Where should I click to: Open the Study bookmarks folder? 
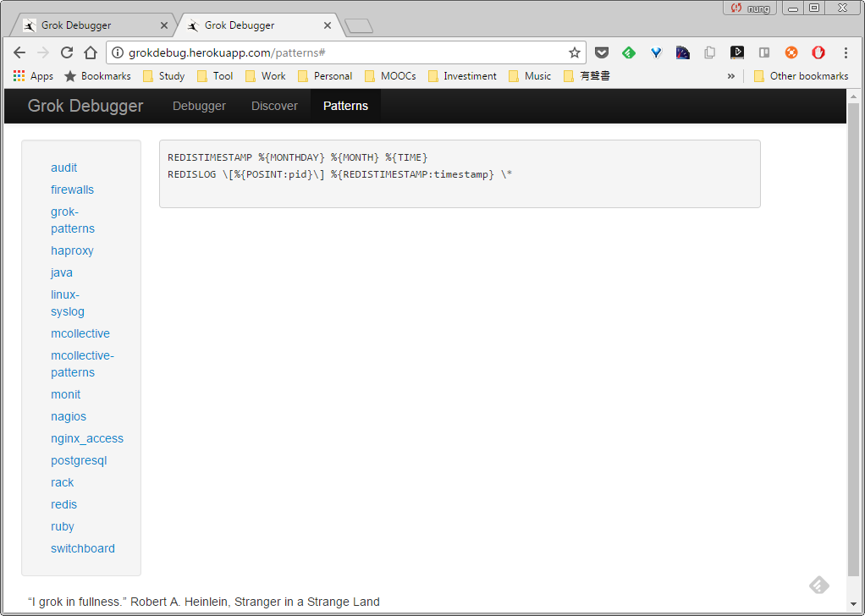click(x=164, y=76)
